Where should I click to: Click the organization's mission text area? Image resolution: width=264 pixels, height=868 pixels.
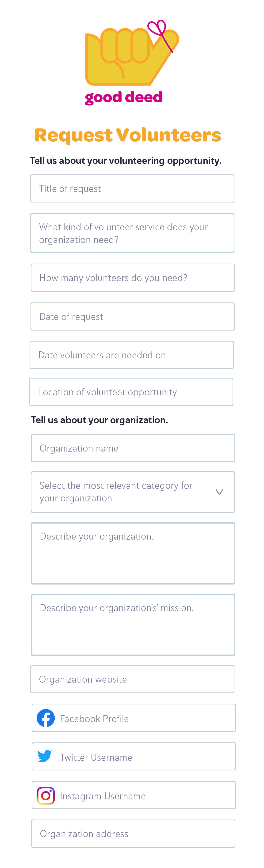(x=133, y=625)
